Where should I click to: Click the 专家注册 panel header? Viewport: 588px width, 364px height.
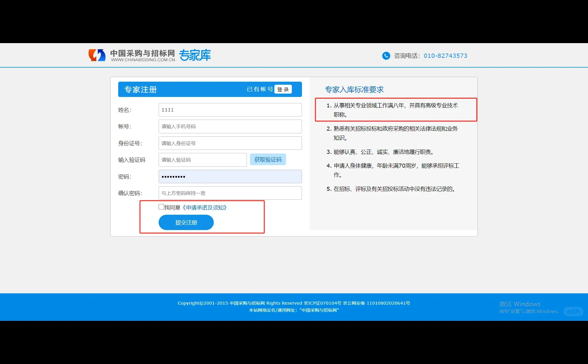tap(140, 89)
